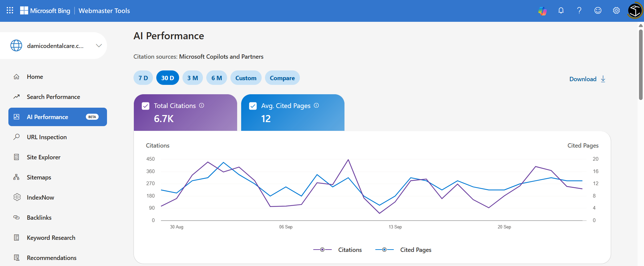Screen dimensions: 644x266
Task: Click the Home house icon
Action: [x=16, y=77]
